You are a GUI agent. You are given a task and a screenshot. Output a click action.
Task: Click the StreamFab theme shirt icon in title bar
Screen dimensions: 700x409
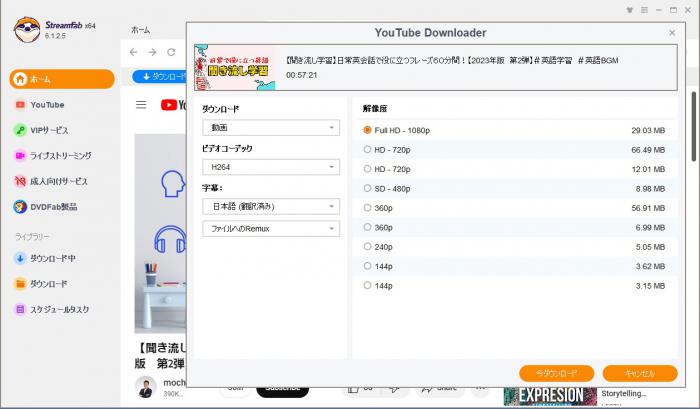pyautogui.click(x=630, y=10)
